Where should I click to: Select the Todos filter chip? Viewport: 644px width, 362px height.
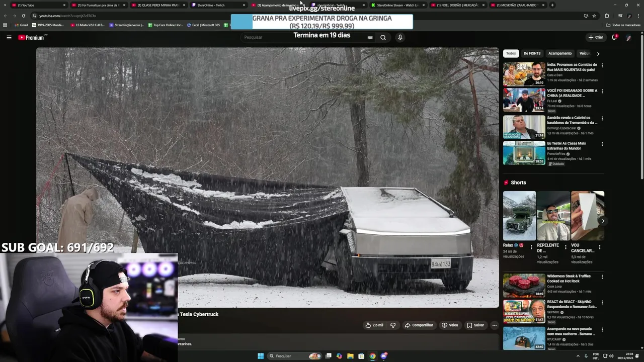click(511, 53)
